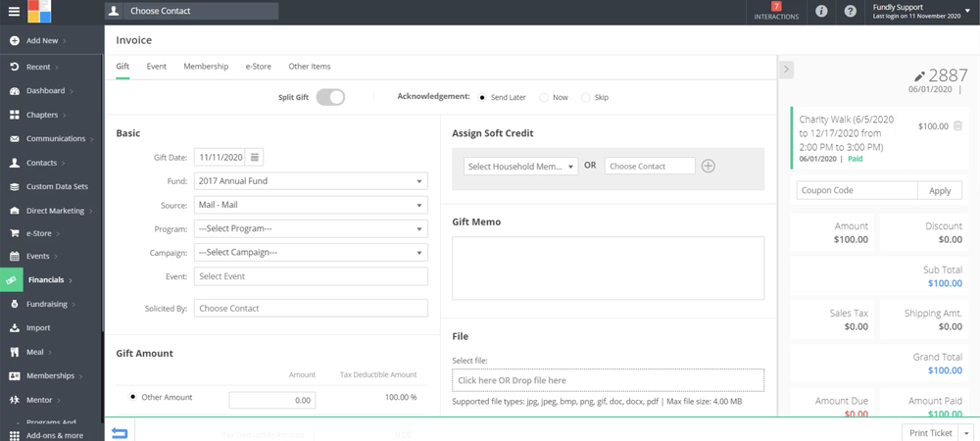
Task: Select the Send Later acknowledgement option
Action: coord(482,97)
